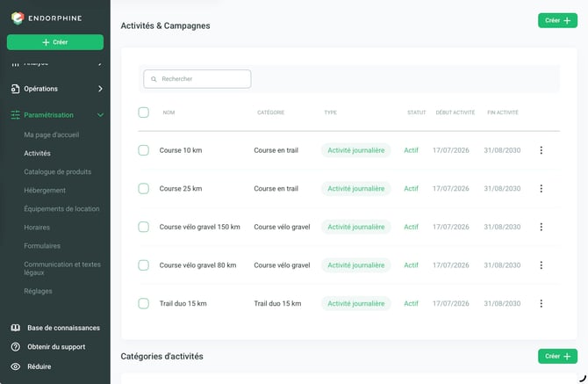The image size is (588, 384).
Task: Open the Formulaires page
Action: [42, 246]
